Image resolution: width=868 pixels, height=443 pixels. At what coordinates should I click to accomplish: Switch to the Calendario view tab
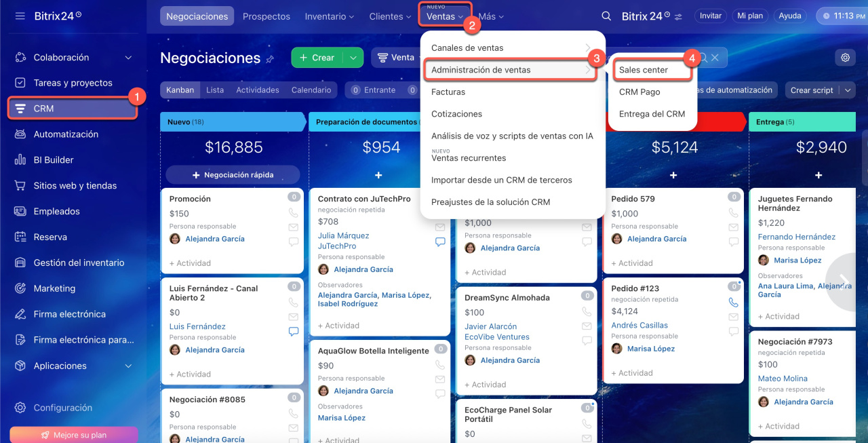click(311, 90)
